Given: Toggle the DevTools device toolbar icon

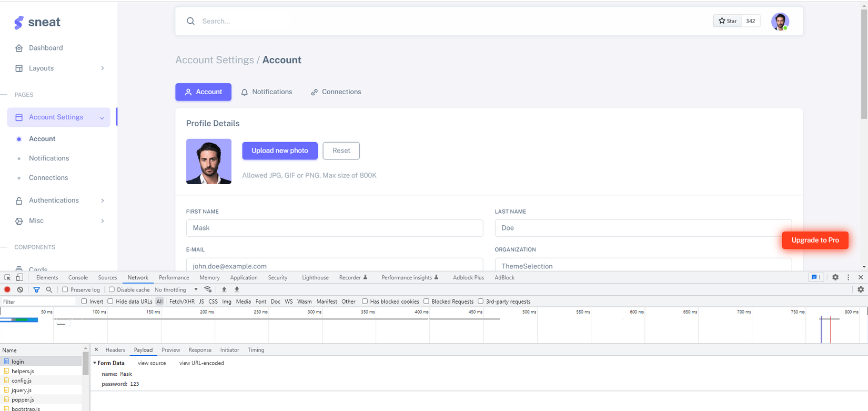Looking at the screenshot, I should [x=19, y=277].
